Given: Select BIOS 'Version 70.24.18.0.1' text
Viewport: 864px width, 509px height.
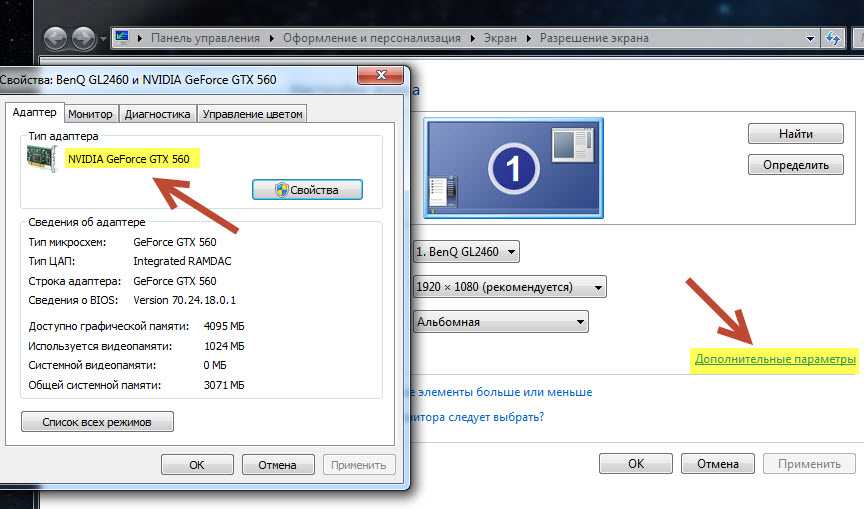Looking at the screenshot, I should tap(185, 300).
